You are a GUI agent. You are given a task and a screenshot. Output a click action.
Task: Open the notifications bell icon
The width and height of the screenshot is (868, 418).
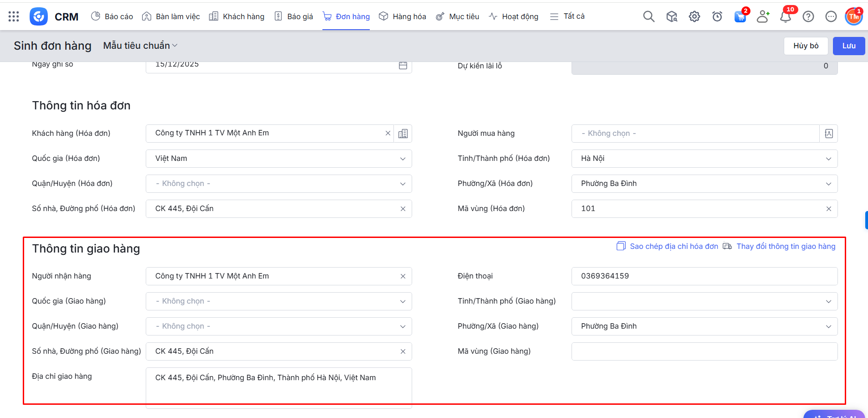coord(785,17)
